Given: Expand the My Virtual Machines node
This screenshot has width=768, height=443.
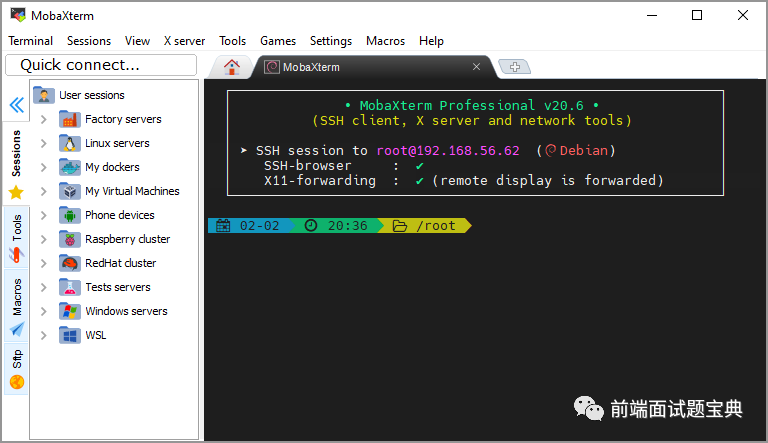Looking at the screenshot, I should point(44,192).
